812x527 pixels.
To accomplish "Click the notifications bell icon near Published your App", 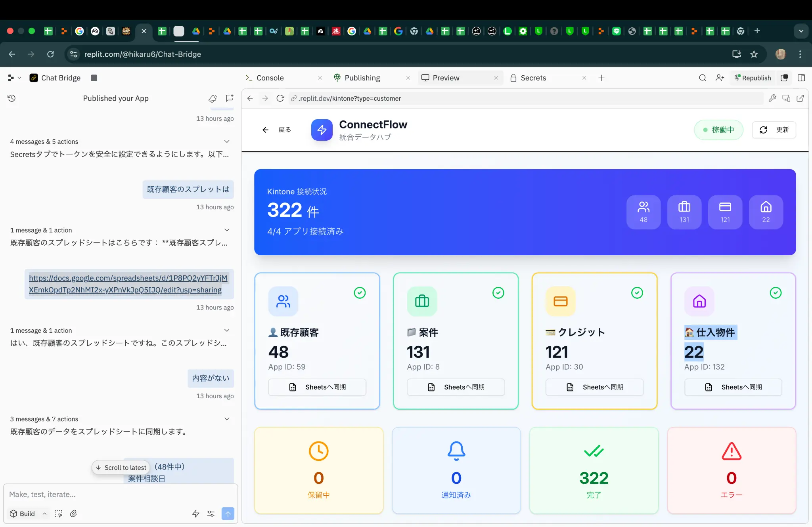I will [213, 98].
